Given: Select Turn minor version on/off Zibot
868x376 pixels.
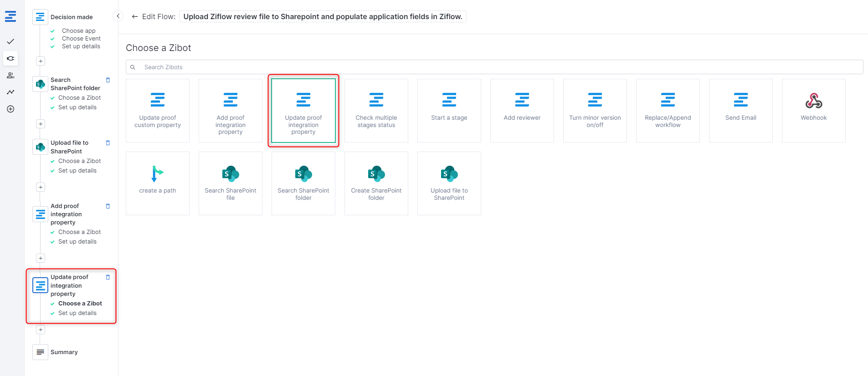Looking at the screenshot, I should click(595, 110).
